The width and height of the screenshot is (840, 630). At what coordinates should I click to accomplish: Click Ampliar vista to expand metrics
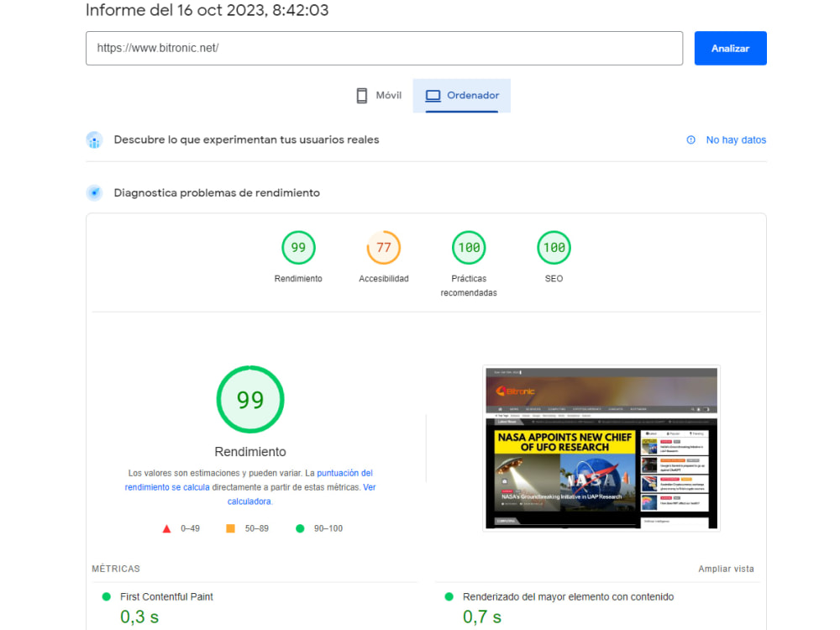click(726, 569)
